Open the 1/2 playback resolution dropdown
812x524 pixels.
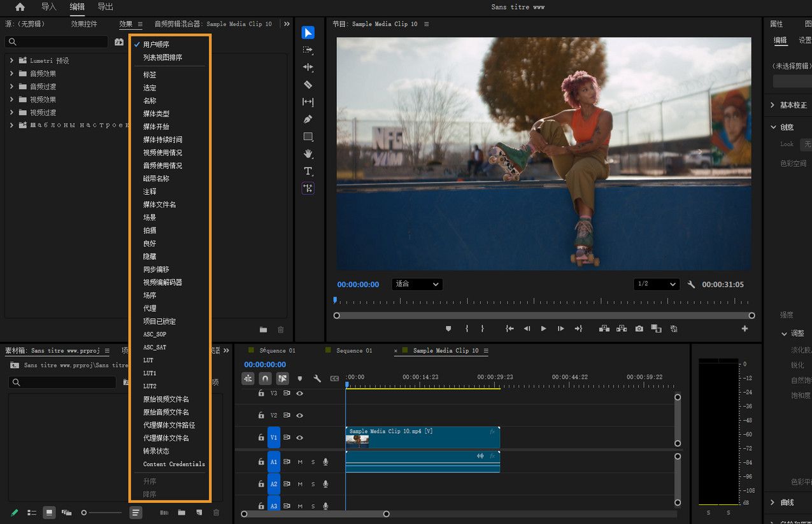(657, 284)
